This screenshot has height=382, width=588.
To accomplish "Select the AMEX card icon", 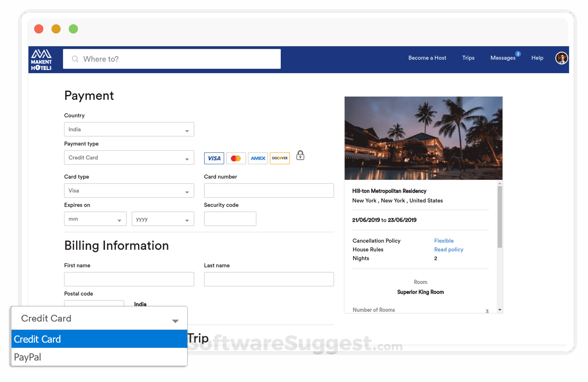I will coord(258,158).
